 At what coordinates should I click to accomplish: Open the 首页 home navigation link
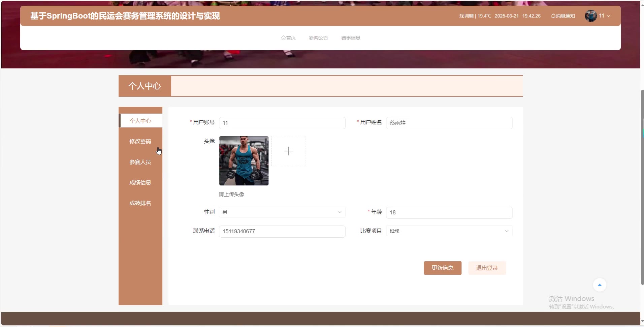(x=288, y=38)
